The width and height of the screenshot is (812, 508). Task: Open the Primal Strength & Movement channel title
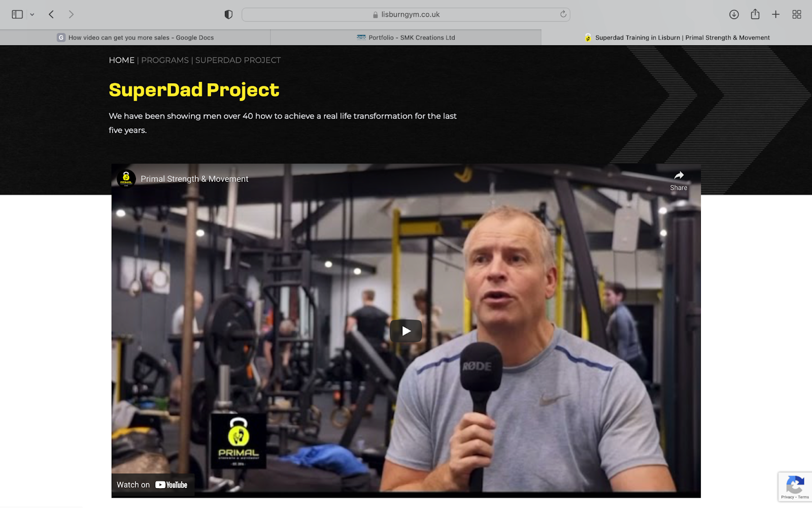[194, 179]
